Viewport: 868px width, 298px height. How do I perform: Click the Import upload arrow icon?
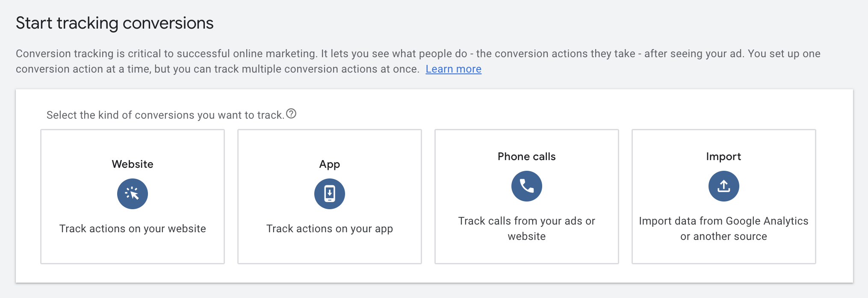723,186
